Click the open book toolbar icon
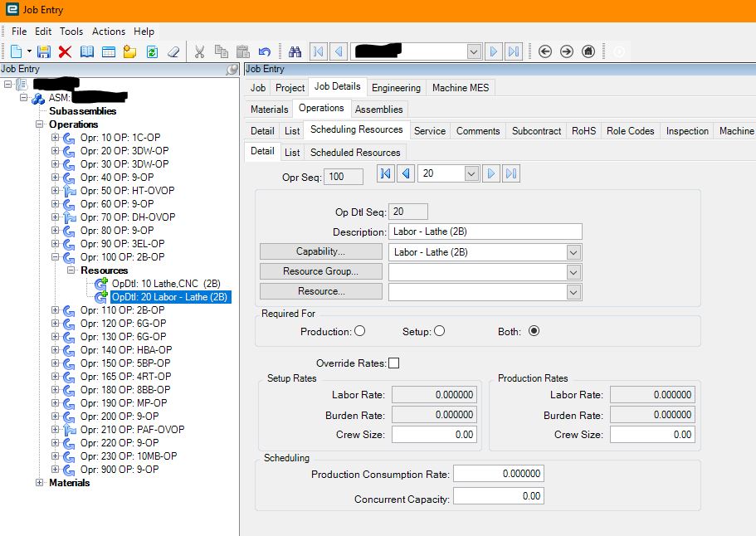756x536 pixels. pyautogui.click(x=87, y=51)
